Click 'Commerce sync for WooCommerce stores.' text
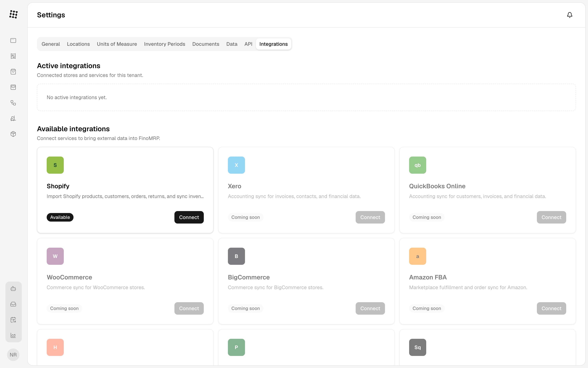588x368 pixels. [x=96, y=287]
